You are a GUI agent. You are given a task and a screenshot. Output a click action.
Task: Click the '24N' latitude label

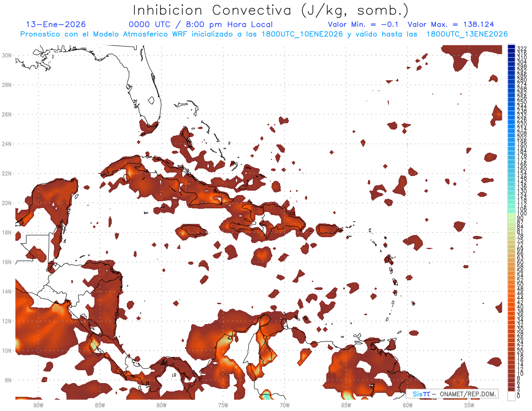tap(8, 144)
